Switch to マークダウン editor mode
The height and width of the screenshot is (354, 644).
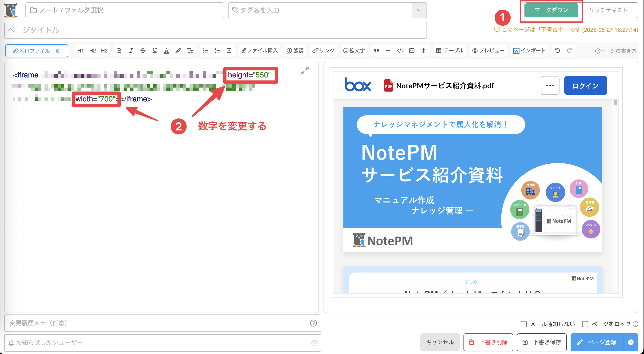(551, 10)
